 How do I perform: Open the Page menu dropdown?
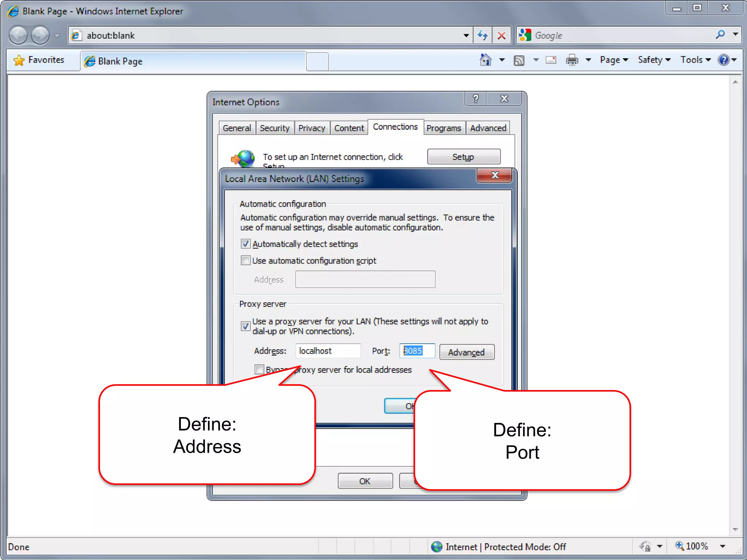(x=614, y=60)
